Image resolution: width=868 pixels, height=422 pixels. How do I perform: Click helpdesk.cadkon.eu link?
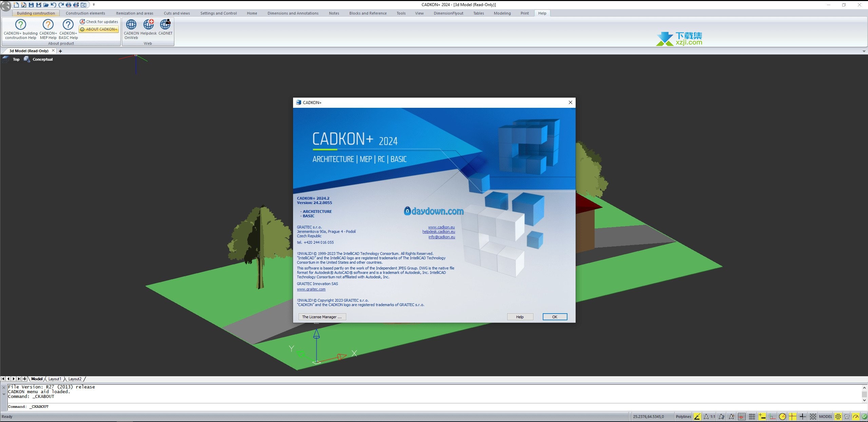click(x=439, y=232)
